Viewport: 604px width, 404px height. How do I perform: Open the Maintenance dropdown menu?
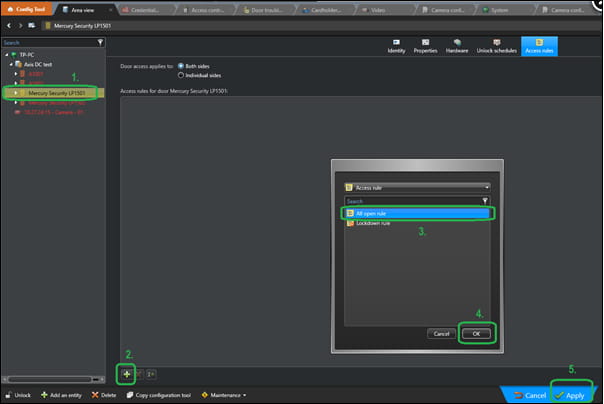pos(224,395)
